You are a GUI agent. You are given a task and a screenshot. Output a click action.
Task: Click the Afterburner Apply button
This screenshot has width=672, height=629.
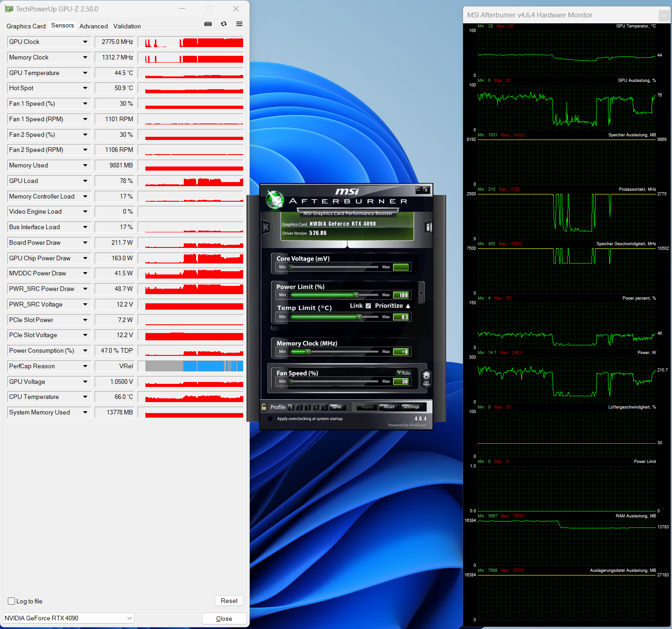point(367,407)
